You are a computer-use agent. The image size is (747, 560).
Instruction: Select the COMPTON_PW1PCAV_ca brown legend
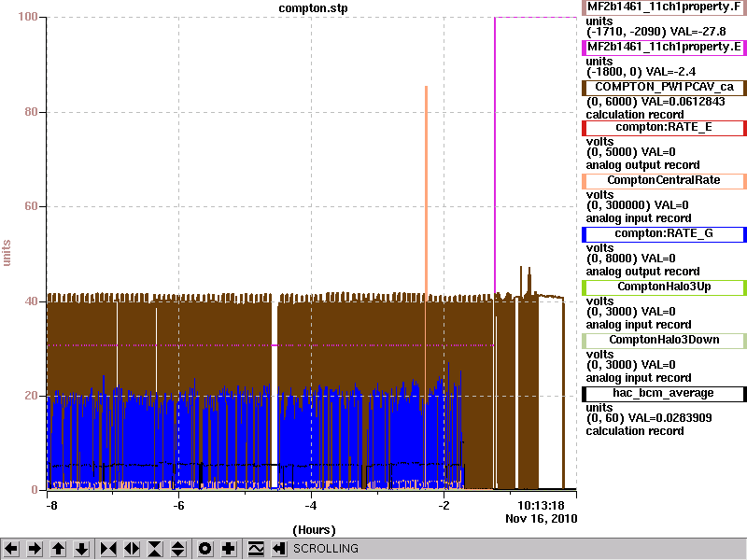664,87
